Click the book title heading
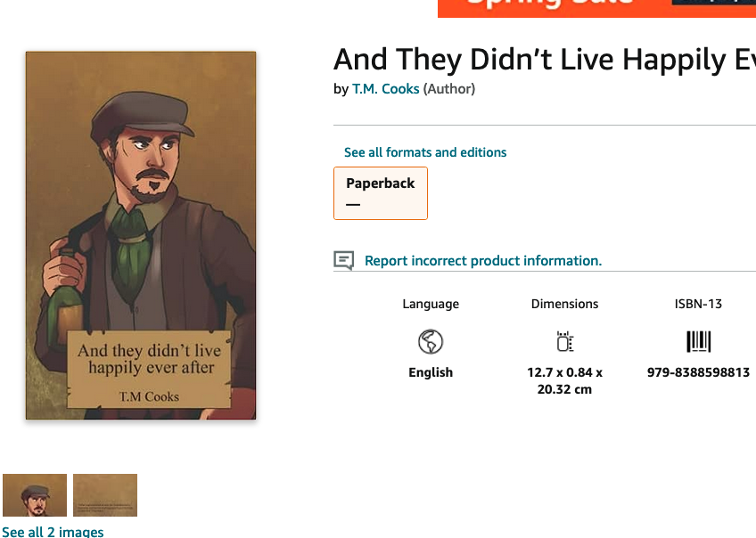The width and height of the screenshot is (756, 538). point(545,60)
